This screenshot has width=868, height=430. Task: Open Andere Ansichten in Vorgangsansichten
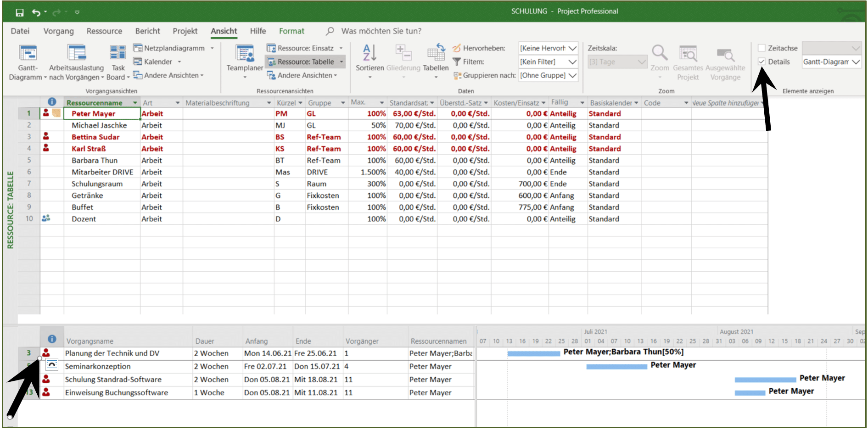point(168,75)
